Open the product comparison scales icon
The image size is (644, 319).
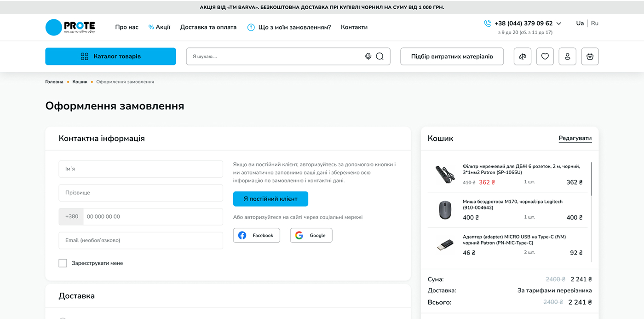click(x=522, y=56)
